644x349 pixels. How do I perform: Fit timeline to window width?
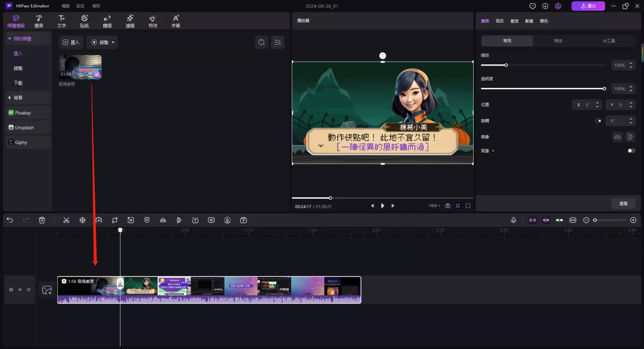[x=573, y=220]
